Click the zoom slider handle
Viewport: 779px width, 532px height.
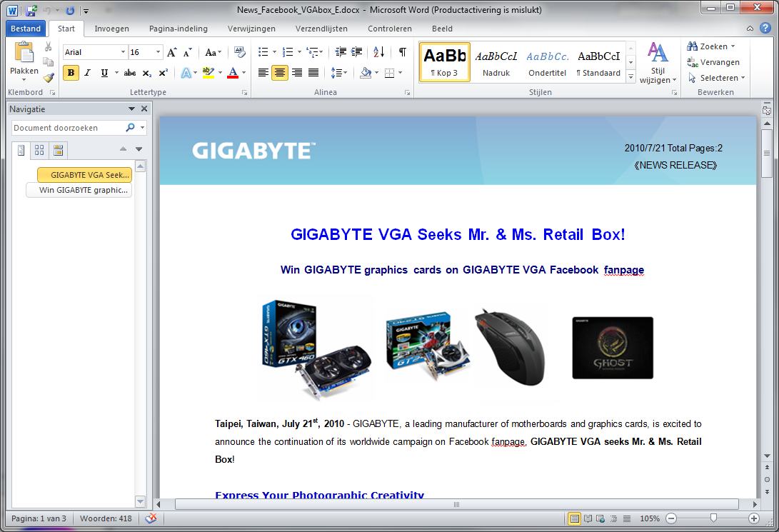(x=713, y=518)
